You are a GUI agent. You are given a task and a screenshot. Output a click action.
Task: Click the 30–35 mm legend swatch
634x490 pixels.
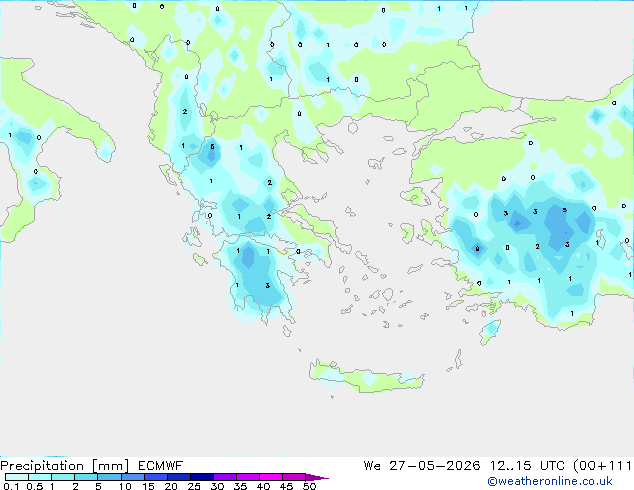tap(224, 477)
